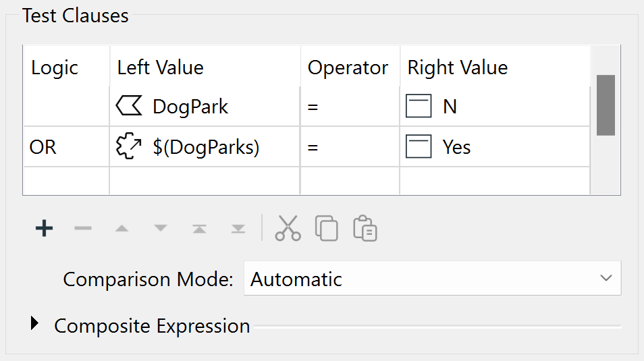Select the right value N cell
The height and width of the screenshot is (361, 644).
pos(495,107)
